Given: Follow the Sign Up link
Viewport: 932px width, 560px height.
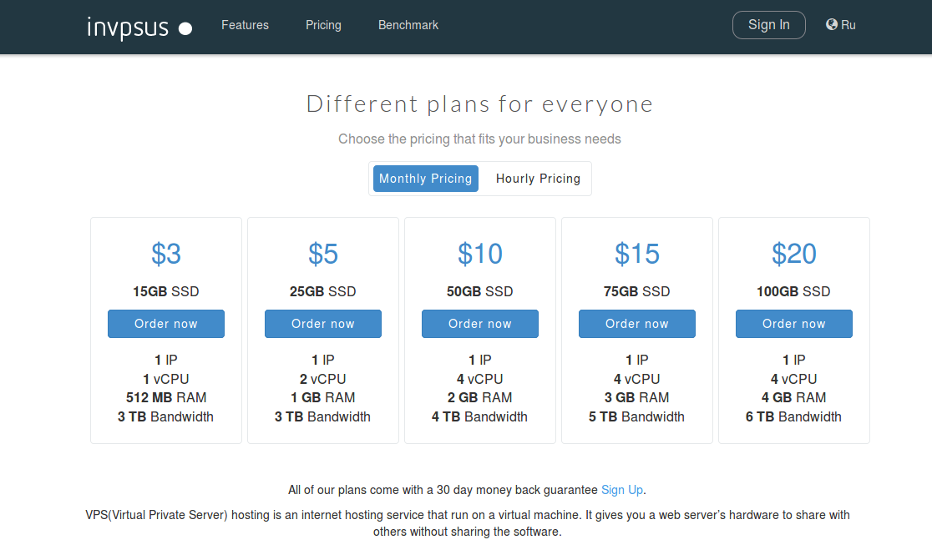Looking at the screenshot, I should coord(621,490).
